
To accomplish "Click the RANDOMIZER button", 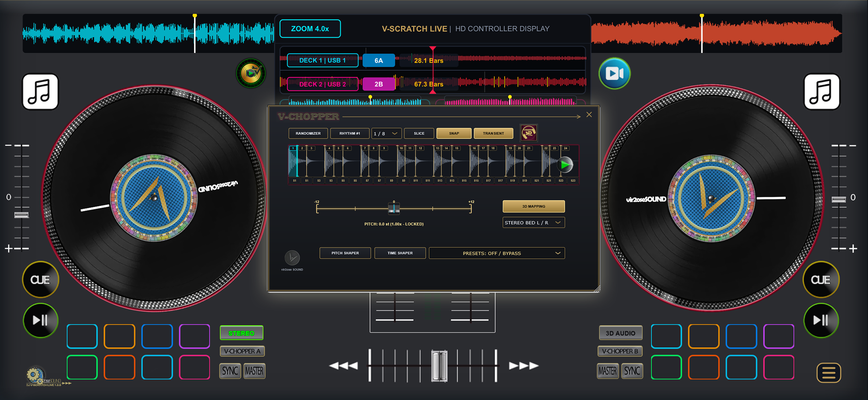I will pos(308,133).
